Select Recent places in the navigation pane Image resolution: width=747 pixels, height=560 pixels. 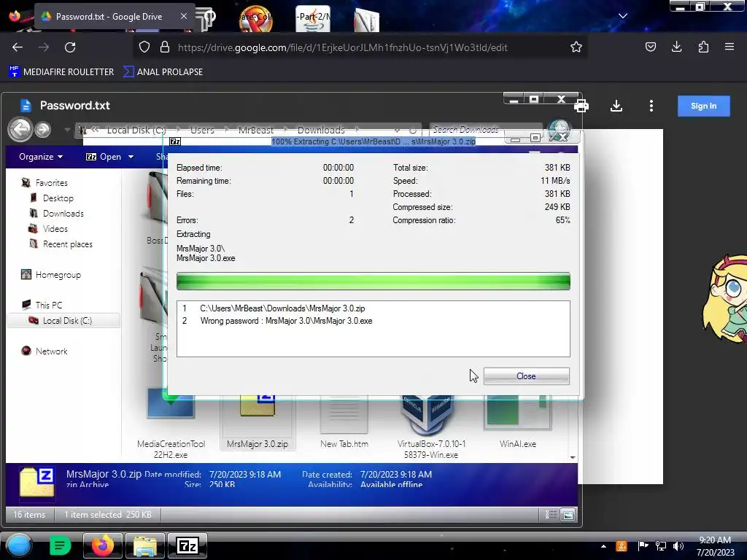click(x=68, y=244)
